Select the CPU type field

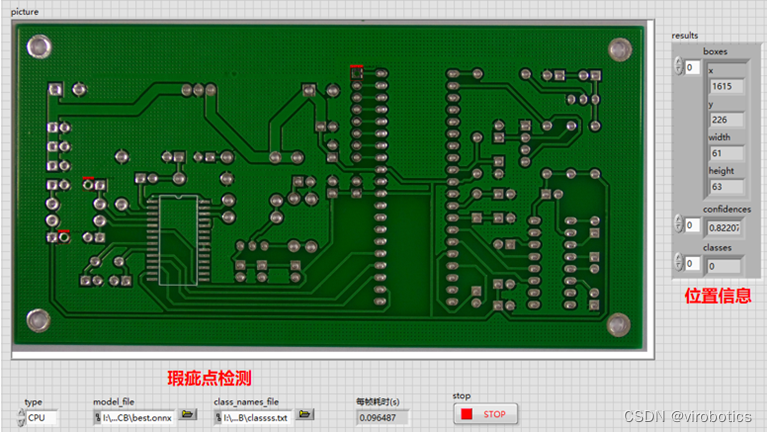(42, 418)
